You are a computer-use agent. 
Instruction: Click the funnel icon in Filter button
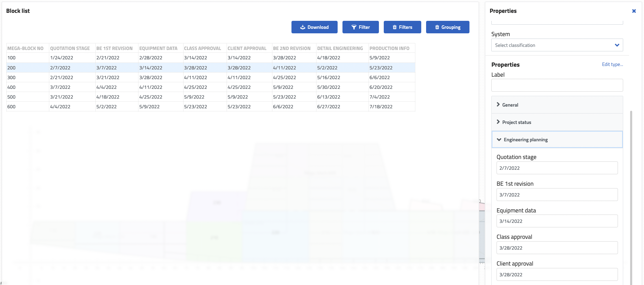point(354,27)
